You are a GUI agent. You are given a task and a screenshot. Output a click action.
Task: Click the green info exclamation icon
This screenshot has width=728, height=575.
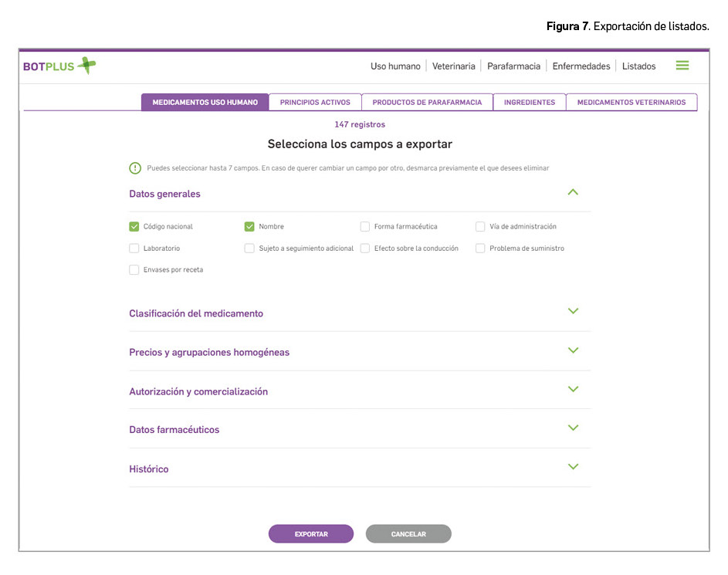pos(135,168)
